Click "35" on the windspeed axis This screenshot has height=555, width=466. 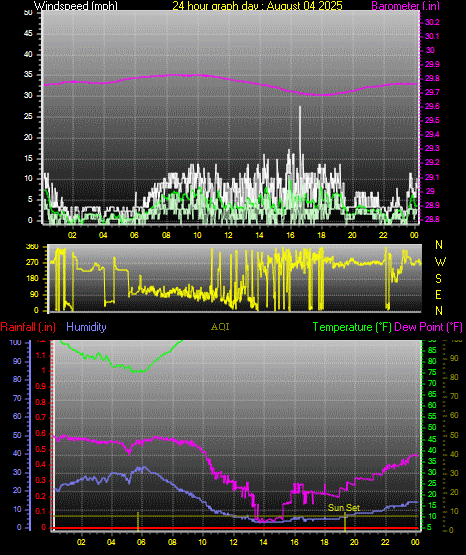tap(28, 74)
